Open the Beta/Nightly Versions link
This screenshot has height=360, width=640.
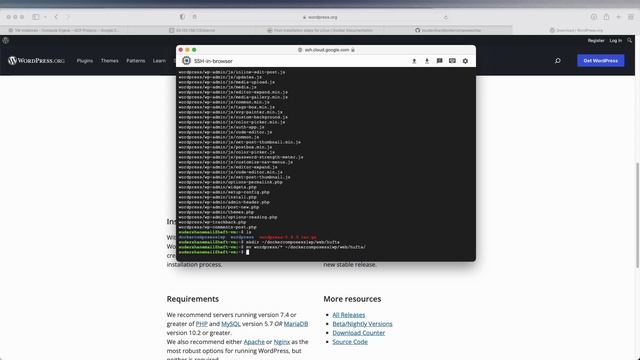tap(362, 324)
